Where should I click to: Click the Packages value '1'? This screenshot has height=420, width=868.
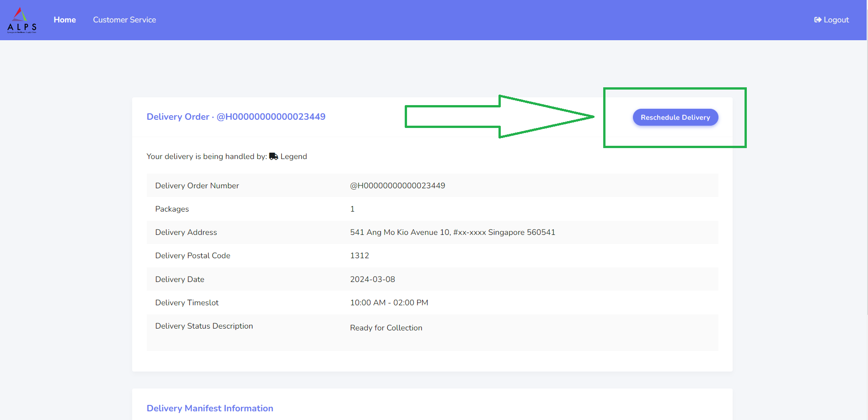[352, 209]
